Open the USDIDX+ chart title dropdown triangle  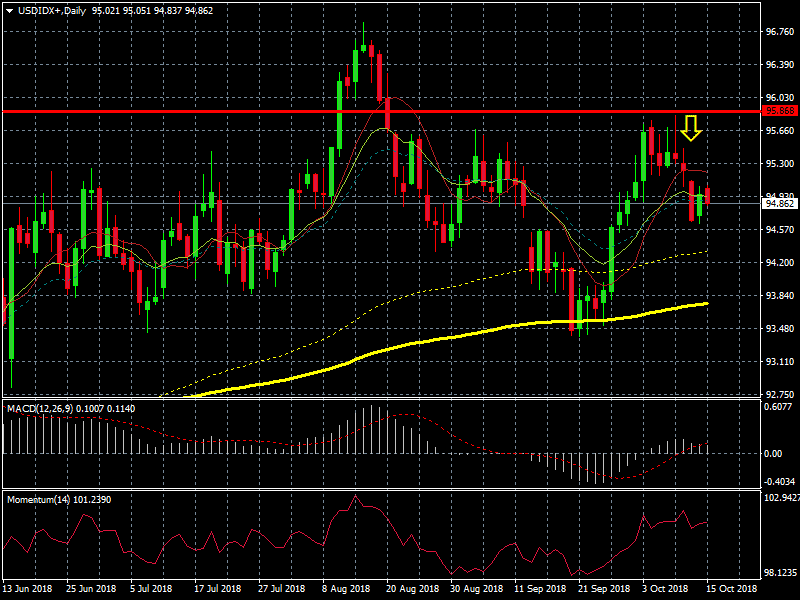(9, 10)
